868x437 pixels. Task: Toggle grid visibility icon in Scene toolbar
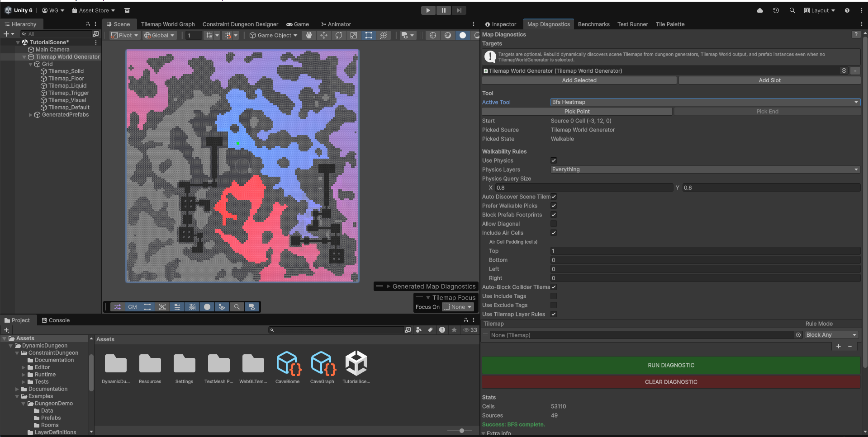click(209, 35)
